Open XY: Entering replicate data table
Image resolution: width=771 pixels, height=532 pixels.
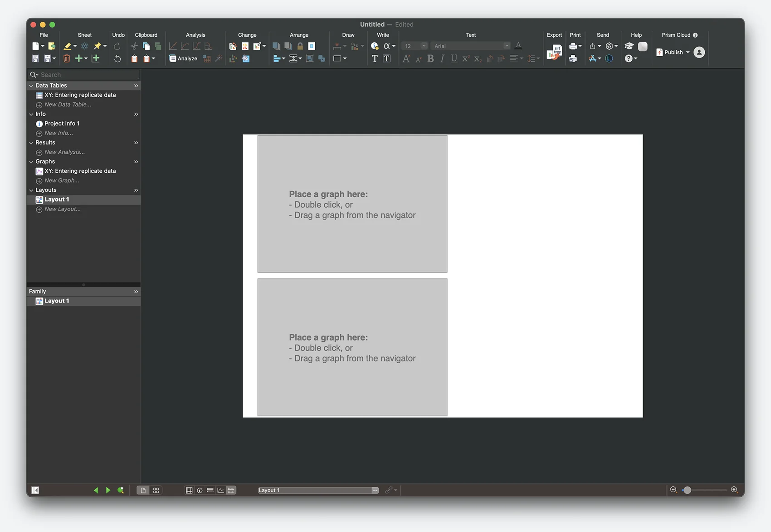(84, 95)
